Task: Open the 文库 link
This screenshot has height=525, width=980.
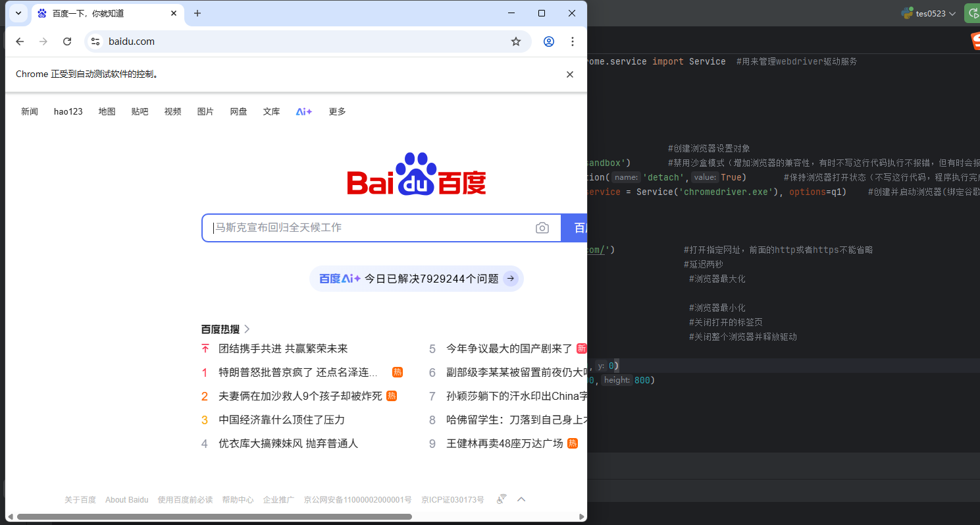Action: pyautogui.click(x=272, y=112)
